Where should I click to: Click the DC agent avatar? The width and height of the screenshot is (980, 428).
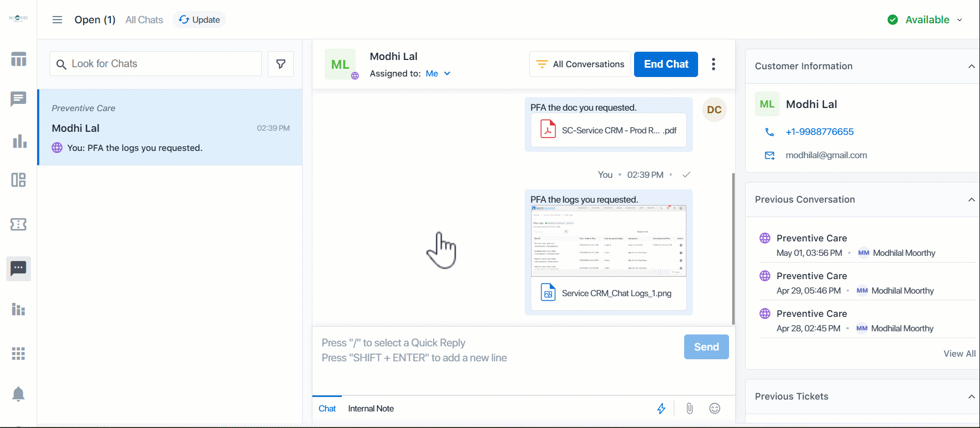click(715, 110)
